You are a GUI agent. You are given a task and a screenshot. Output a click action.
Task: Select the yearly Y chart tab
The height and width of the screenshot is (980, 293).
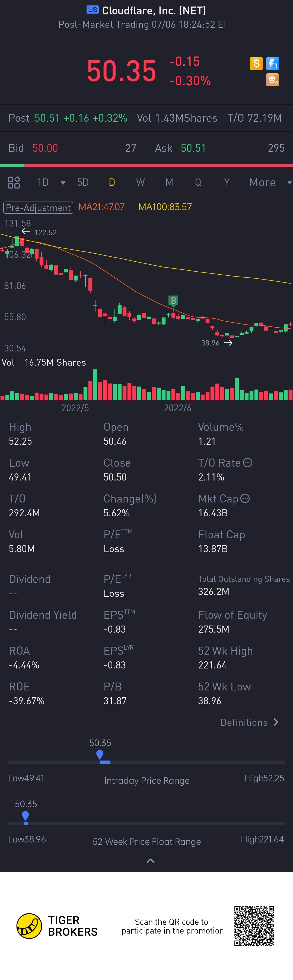click(227, 183)
